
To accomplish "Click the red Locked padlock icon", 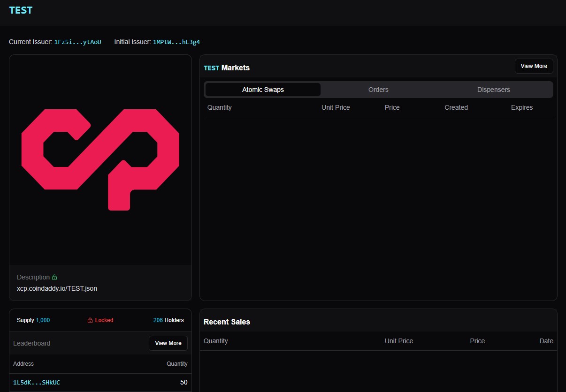I will (90, 320).
